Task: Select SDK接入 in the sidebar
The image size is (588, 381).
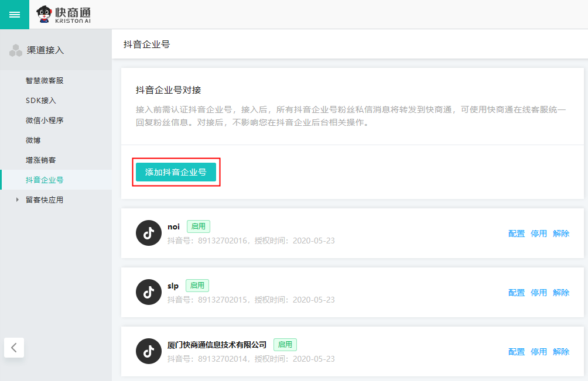Action: coord(41,101)
